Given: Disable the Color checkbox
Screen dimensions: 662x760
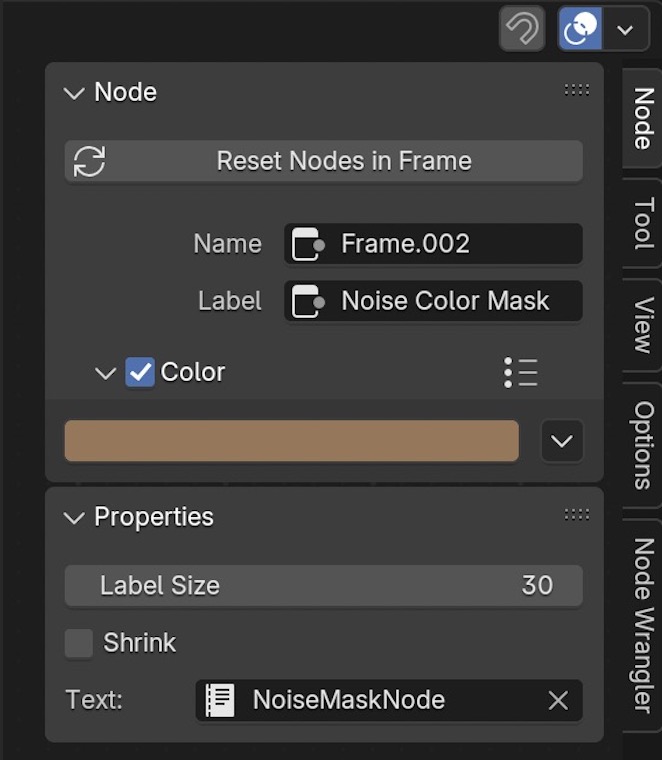Looking at the screenshot, I should (140, 372).
